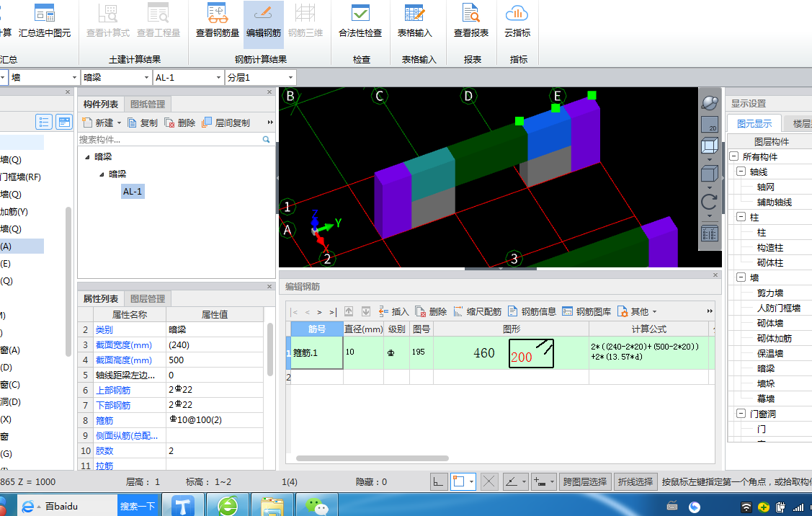This screenshot has height=516, width=812.
Task: Switch to 图层管理 tab
Action: click(148, 299)
